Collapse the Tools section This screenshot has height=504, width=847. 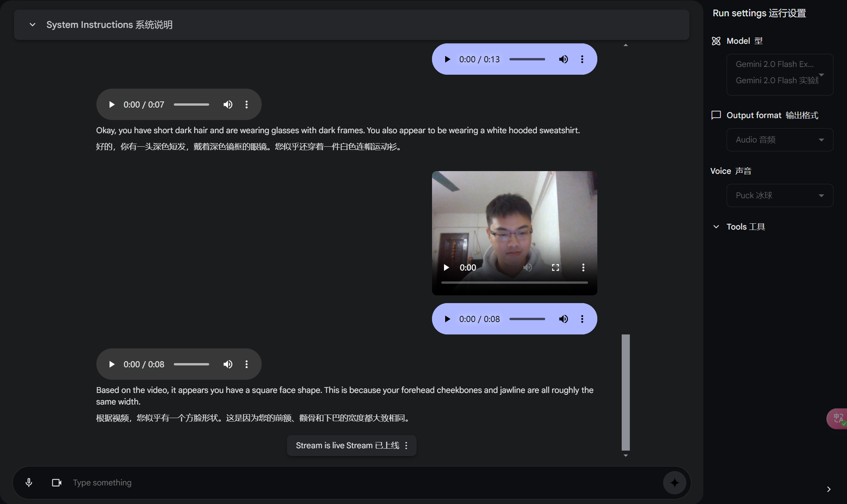pyautogui.click(x=716, y=227)
